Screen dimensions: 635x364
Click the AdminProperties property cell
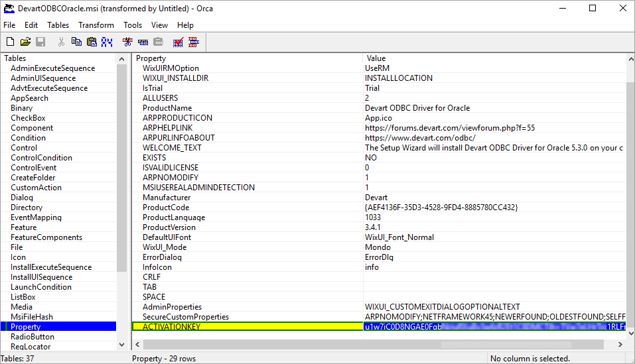[247, 307]
